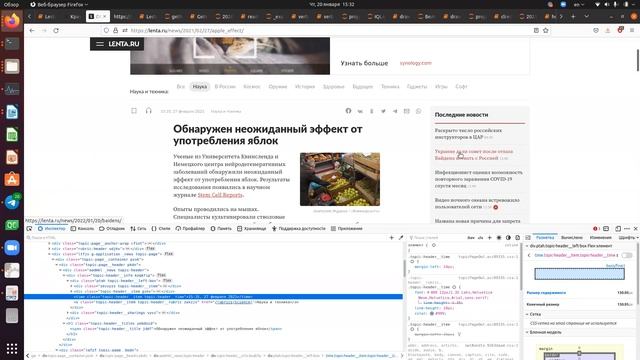Select the highlighted time element row
The image size is (640, 360).
213,297
